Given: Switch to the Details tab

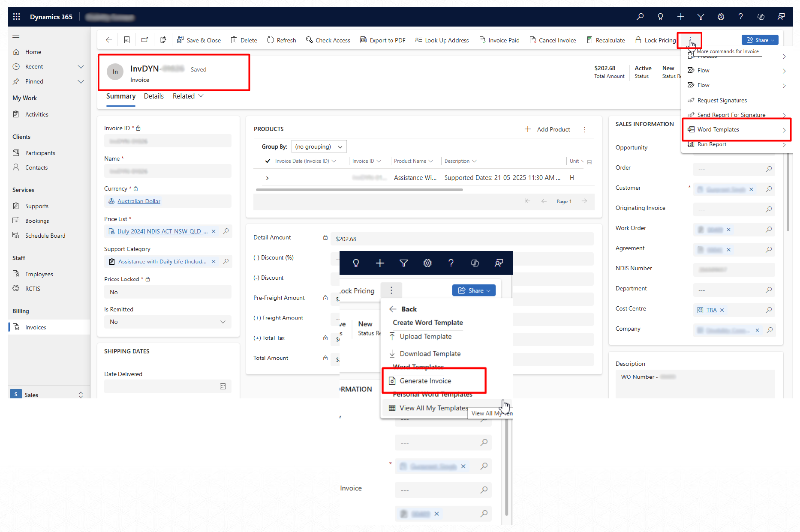Looking at the screenshot, I should [x=153, y=96].
